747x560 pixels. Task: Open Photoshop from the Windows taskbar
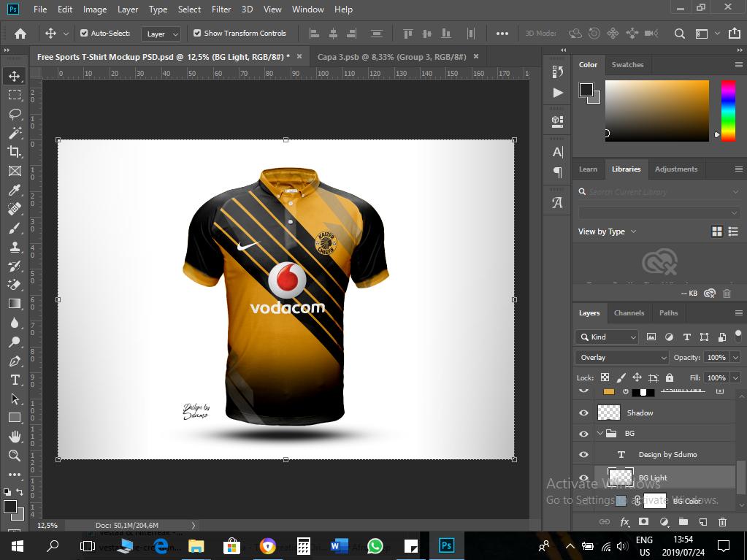(x=446, y=545)
